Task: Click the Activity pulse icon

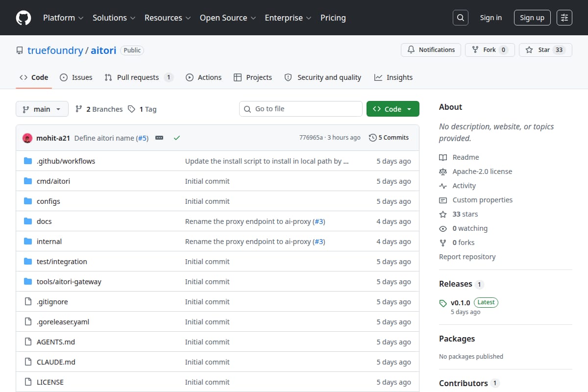Action: pyautogui.click(x=443, y=186)
